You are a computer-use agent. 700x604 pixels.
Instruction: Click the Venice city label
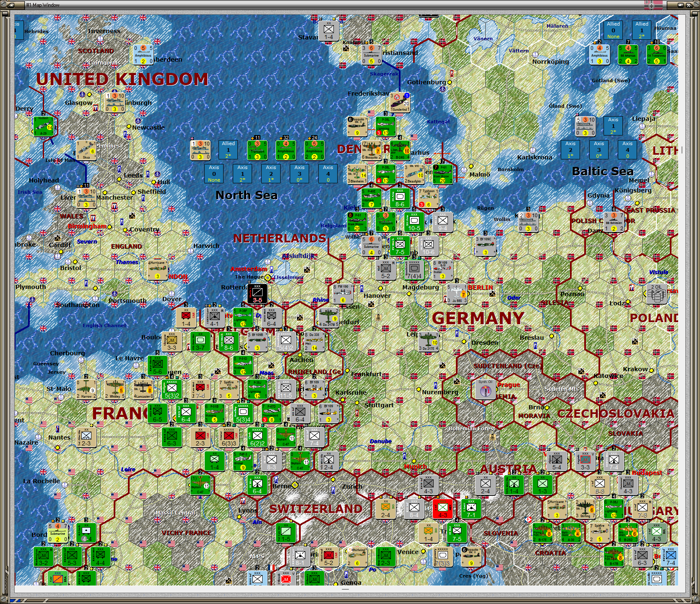pyautogui.click(x=408, y=552)
